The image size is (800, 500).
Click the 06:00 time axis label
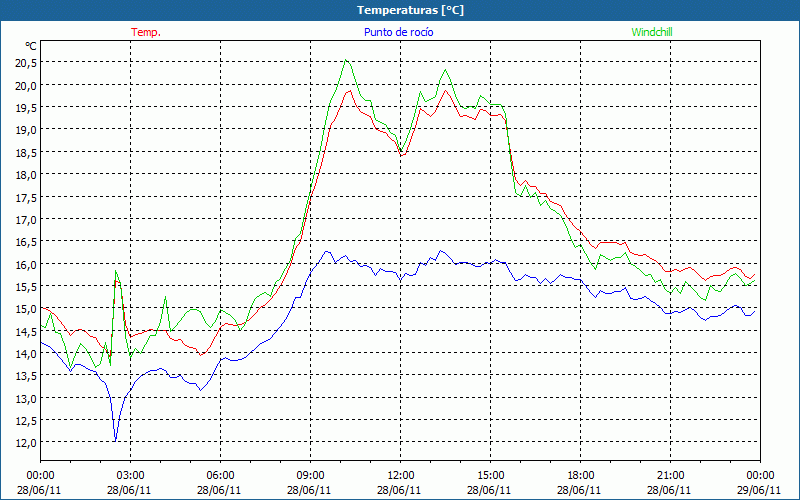(x=220, y=476)
